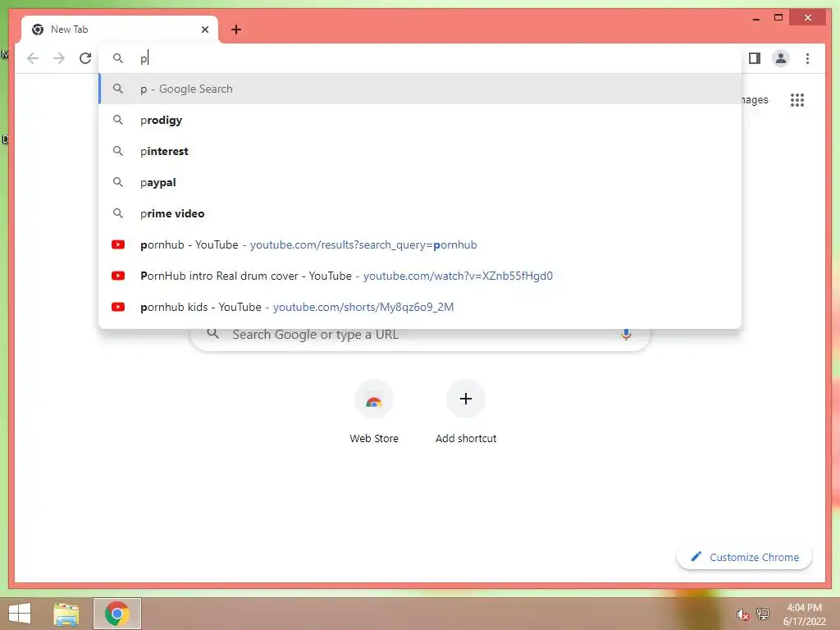
Task: Click the browser back arrow
Action: [x=33, y=58]
